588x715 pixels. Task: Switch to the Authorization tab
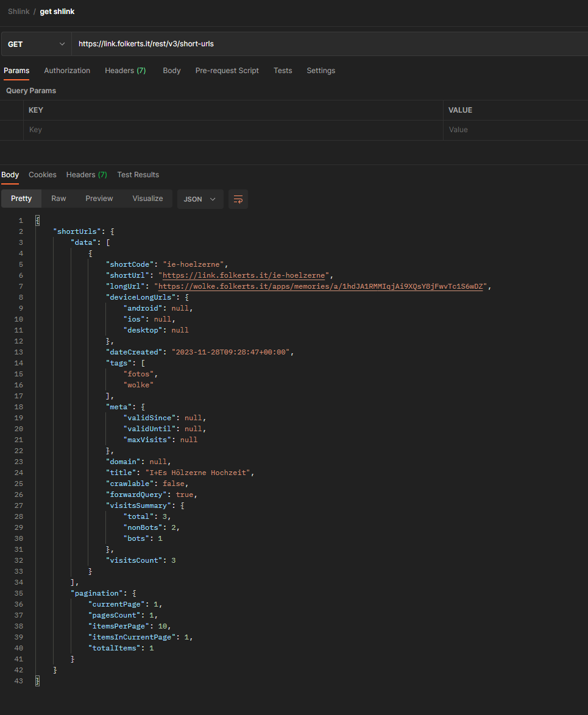tap(67, 71)
